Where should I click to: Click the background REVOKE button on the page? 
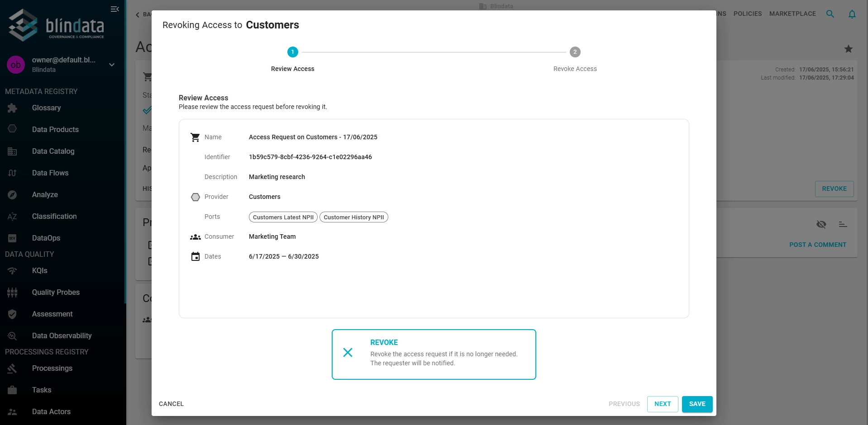pyautogui.click(x=834, y=189)
